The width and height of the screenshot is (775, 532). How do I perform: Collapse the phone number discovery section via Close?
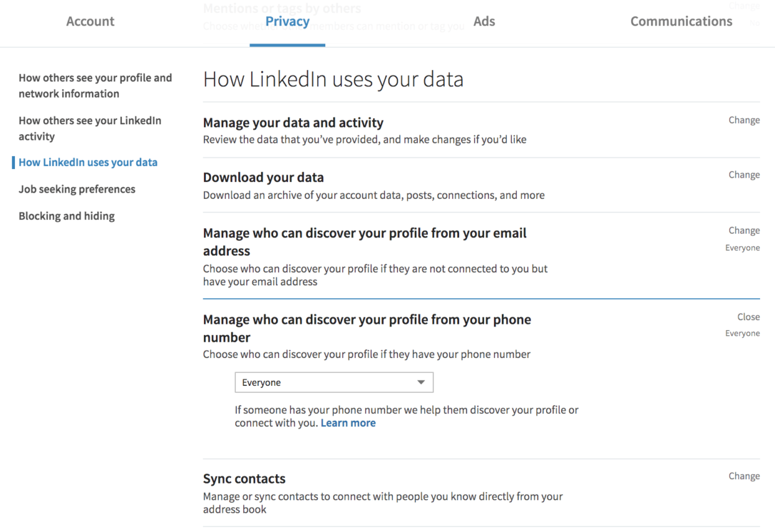(748, 316)
